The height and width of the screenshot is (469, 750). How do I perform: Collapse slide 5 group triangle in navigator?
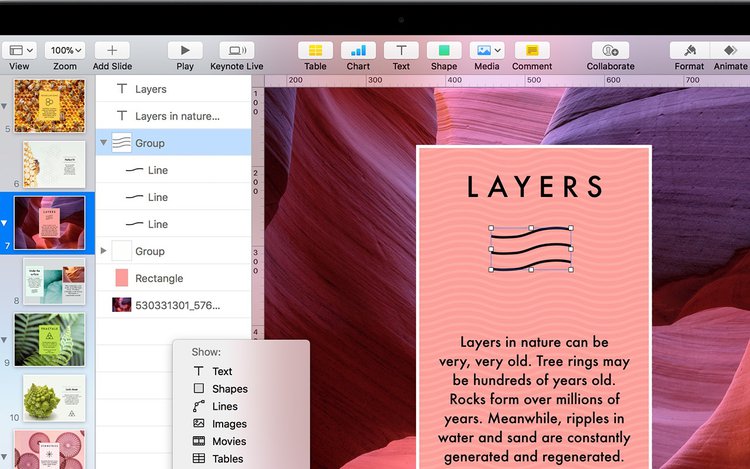coord(4,106)
